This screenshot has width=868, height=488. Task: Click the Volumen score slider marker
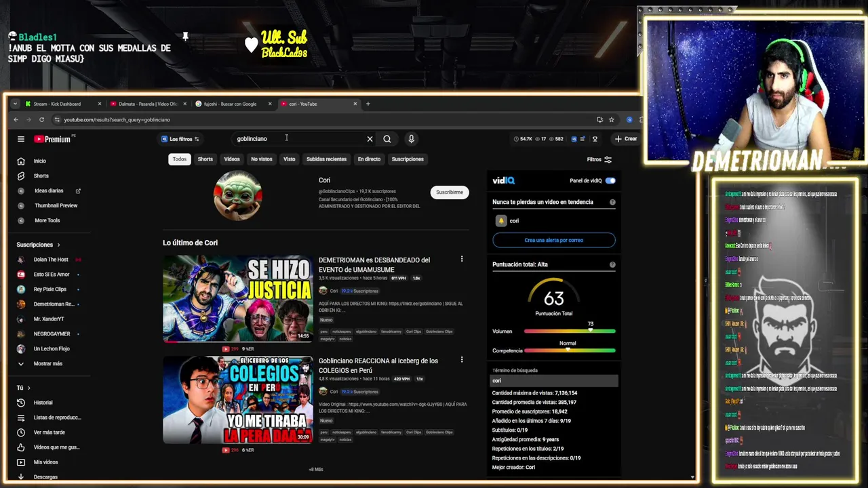tap(591, 330)
